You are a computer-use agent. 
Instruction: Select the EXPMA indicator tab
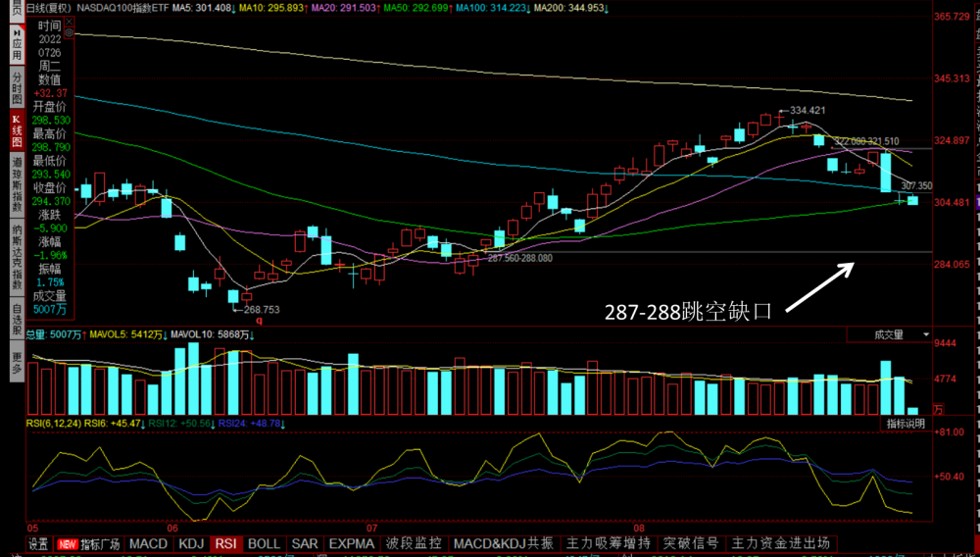click(x=351, y=543)
